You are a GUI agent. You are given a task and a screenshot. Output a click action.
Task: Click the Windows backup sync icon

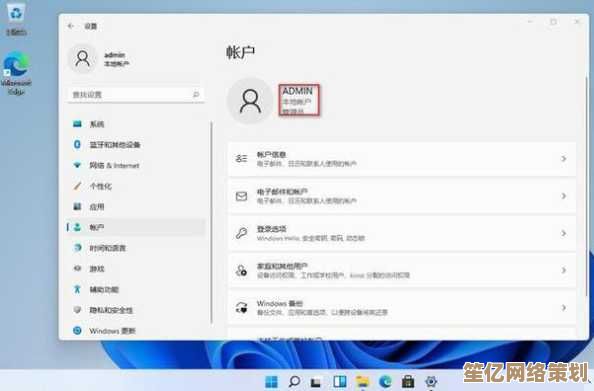pyautogui.click(x=241, y=307)
